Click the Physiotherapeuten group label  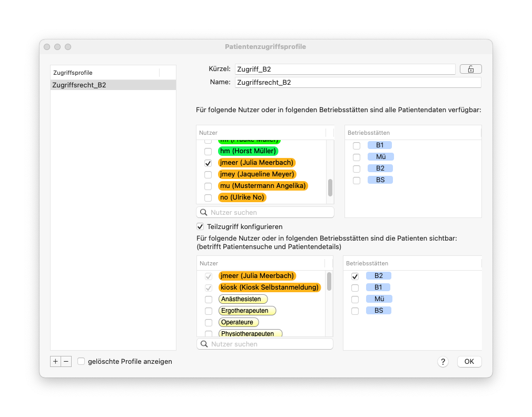point(250,333)
